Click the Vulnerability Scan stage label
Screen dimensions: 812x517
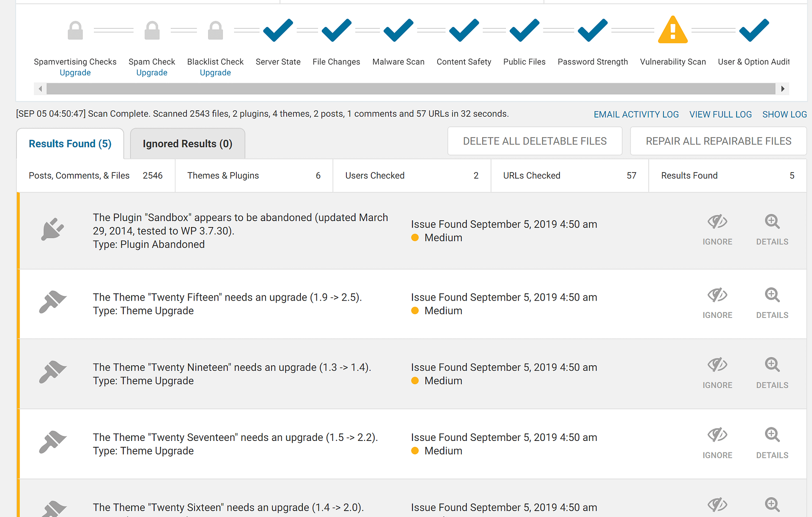(x=673, y=62)
